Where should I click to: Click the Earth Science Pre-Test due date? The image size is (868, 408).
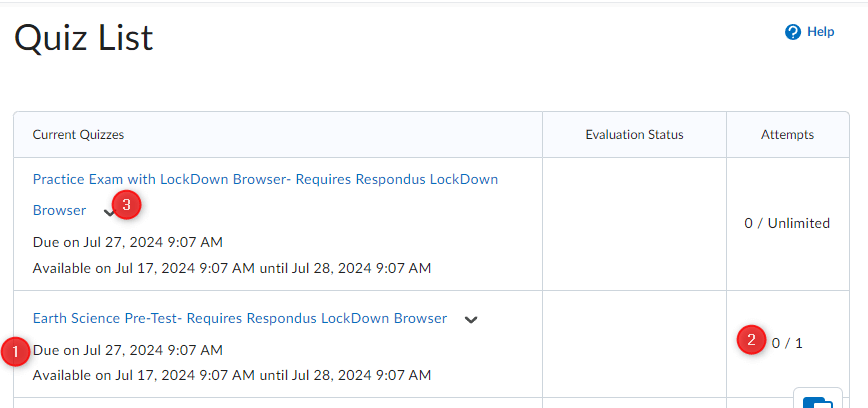(x=130, y=350)
